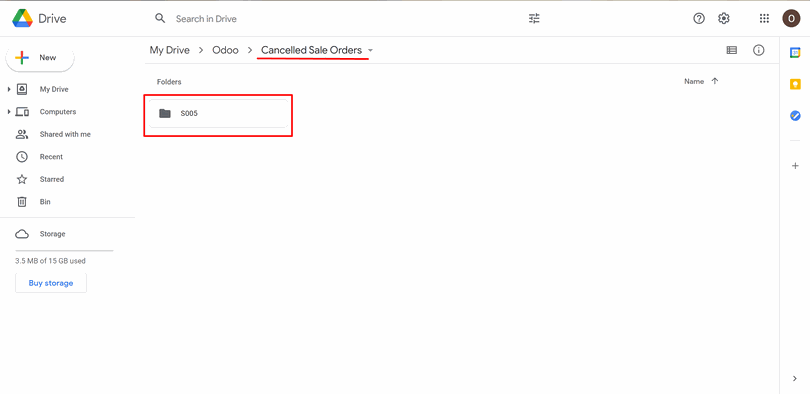Open the account avatar menu

coord(791,19)
